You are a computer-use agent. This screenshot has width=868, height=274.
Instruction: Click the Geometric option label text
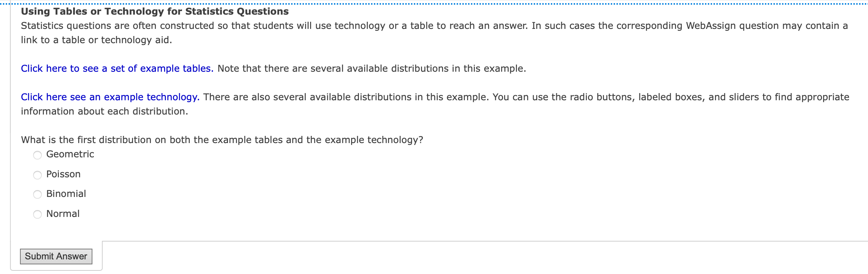tap(70, 154)
